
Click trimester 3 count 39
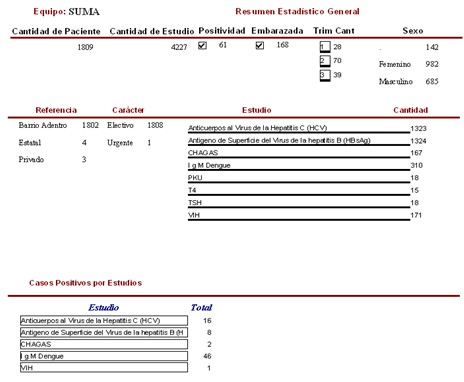point(337,75)
